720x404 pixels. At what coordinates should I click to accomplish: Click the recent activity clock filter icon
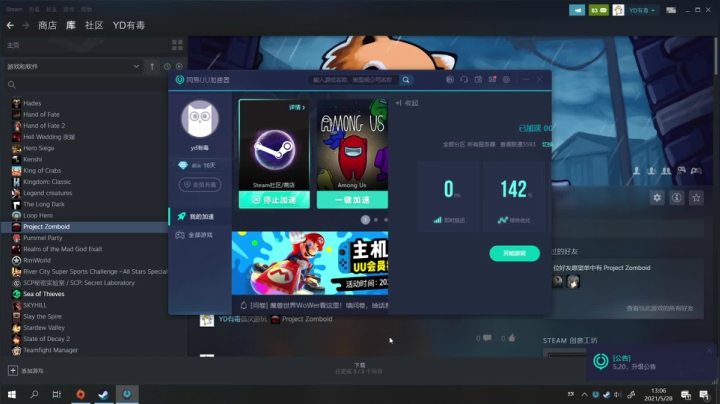point(167,67)
